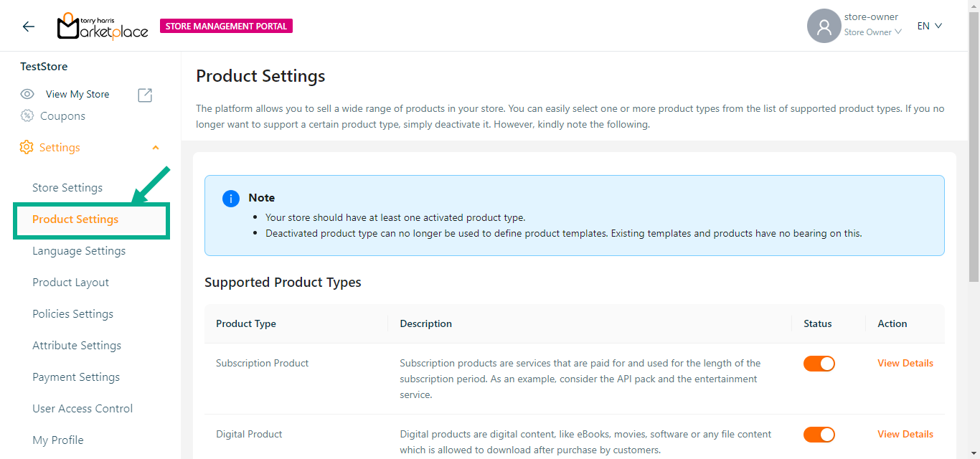Click the Store Management Portal badge
This screenshot has width=980, height=459.
[226, 27]
